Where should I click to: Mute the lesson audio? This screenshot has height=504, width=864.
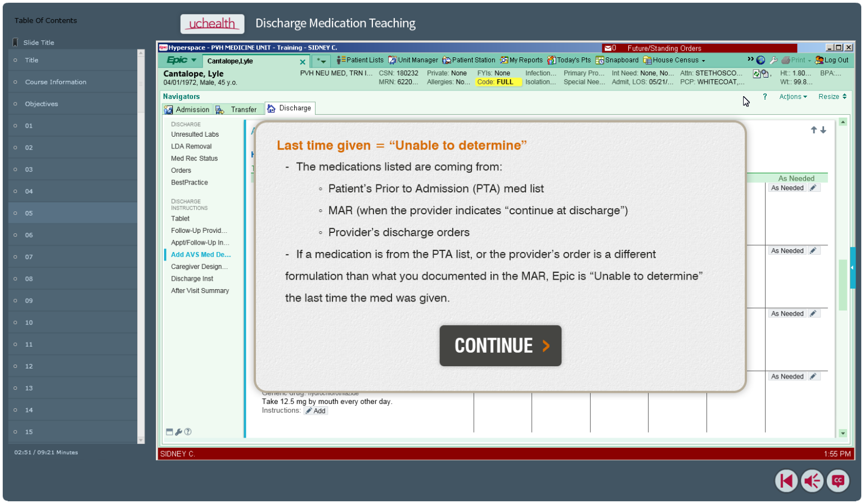[812, 481]
